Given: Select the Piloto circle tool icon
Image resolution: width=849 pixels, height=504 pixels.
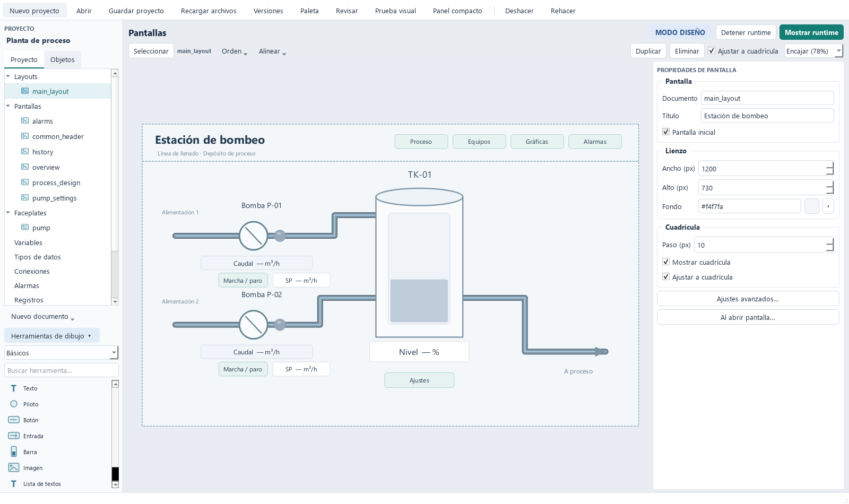Looking at the screenshot, I should [14, 404].
